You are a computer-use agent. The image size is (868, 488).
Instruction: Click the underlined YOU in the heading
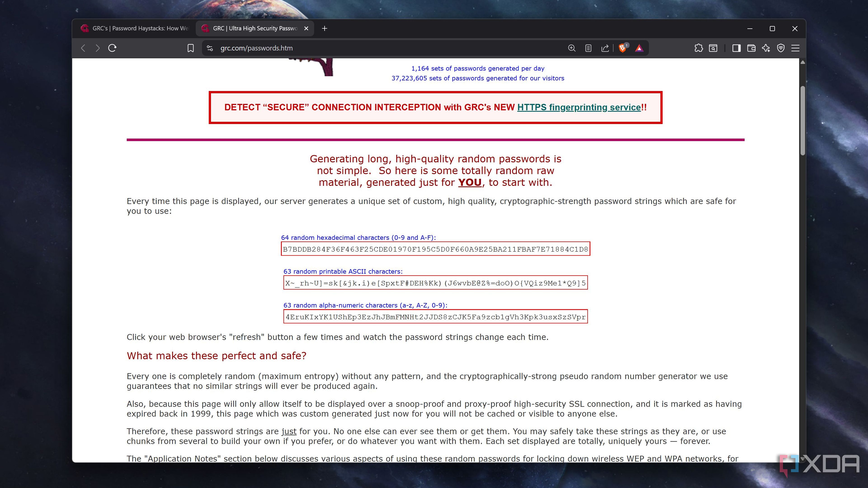(470, 182)
